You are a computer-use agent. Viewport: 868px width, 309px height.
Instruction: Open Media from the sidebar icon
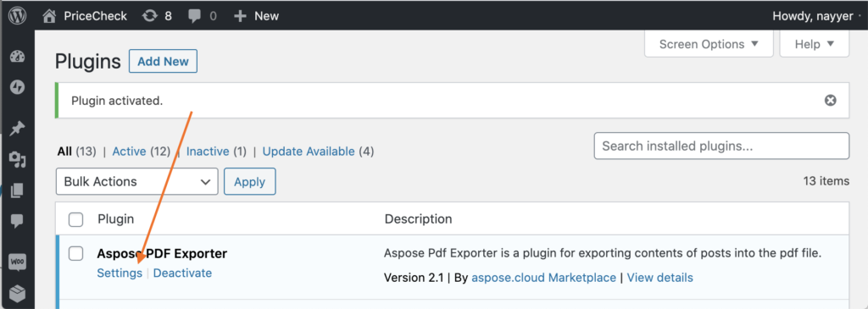click(17, 160)
